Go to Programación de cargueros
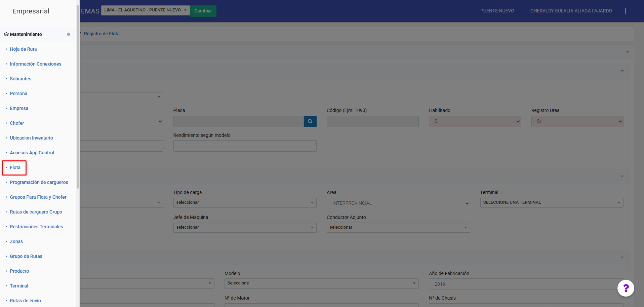 coord(39,182)
